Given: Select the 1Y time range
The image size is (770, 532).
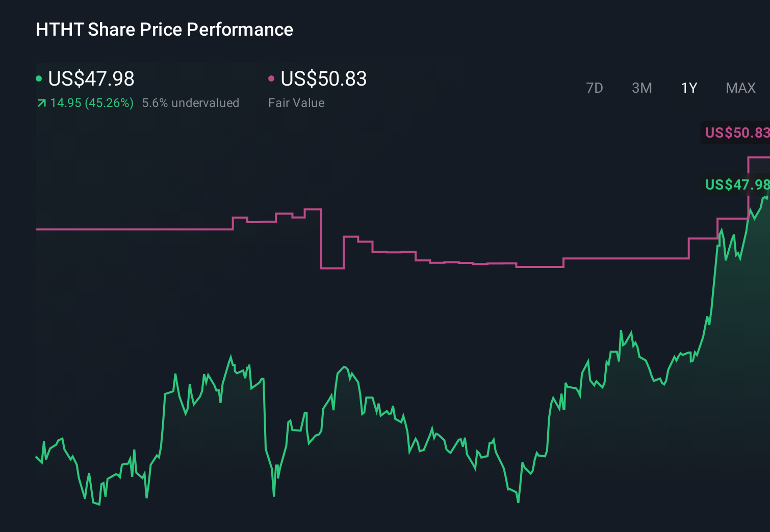Looking at the screenshot, I should [x=688, y=88].
